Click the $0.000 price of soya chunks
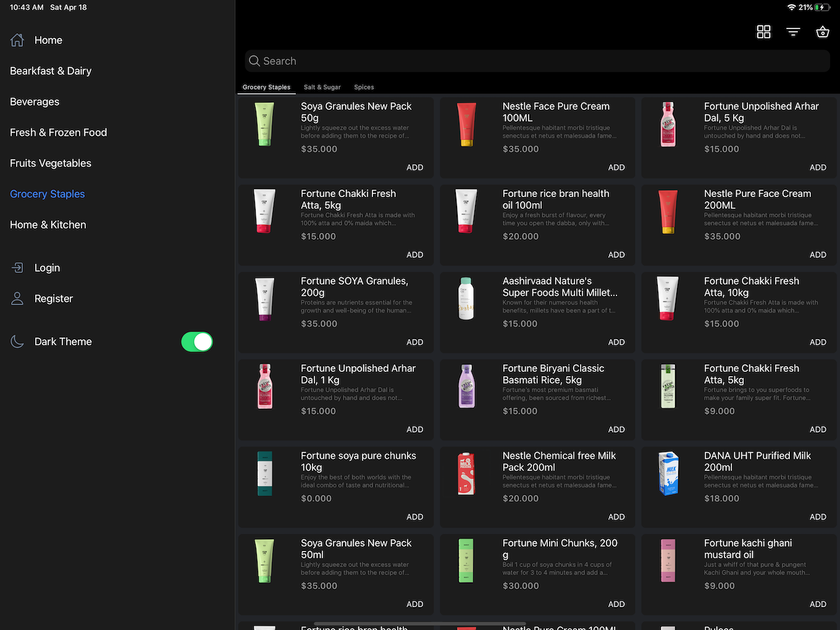Image resolution: width=840 pixels, height=630 pixels. (x=316, y=498)
